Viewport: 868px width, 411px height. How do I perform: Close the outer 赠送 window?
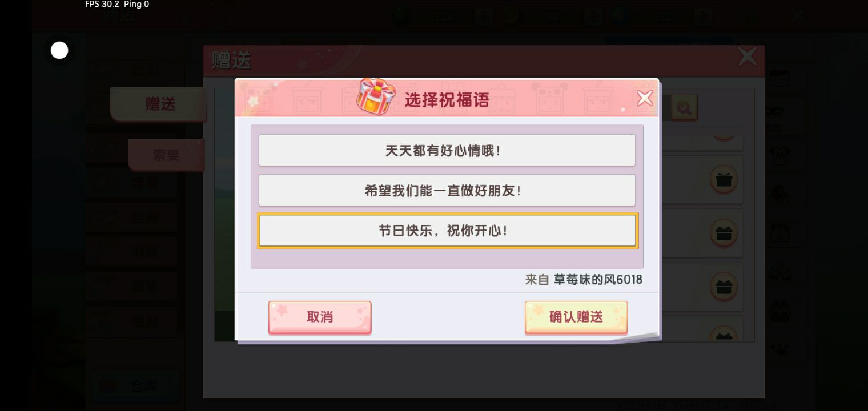tap(747, 57)
